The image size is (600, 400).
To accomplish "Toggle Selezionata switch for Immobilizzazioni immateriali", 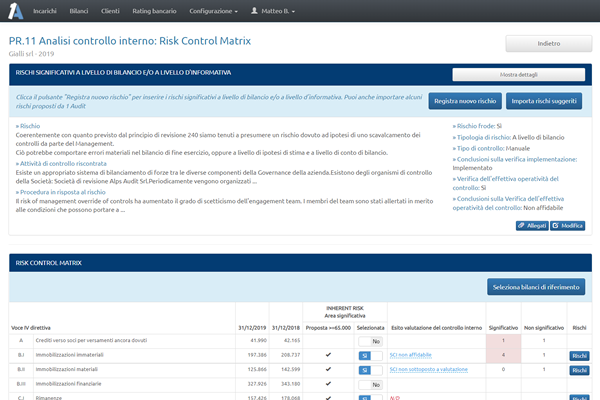I will point(370,356).
